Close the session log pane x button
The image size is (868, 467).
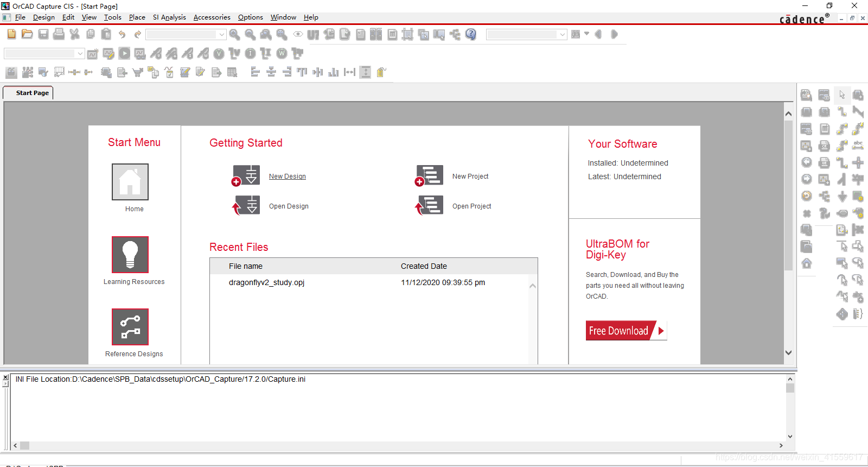tap(5, 377)
